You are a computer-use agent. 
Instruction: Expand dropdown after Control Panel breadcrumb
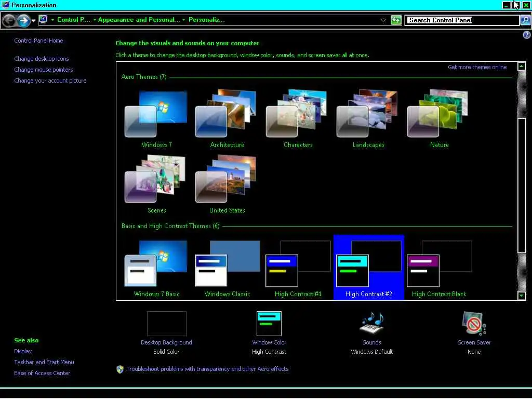point(95,20)
